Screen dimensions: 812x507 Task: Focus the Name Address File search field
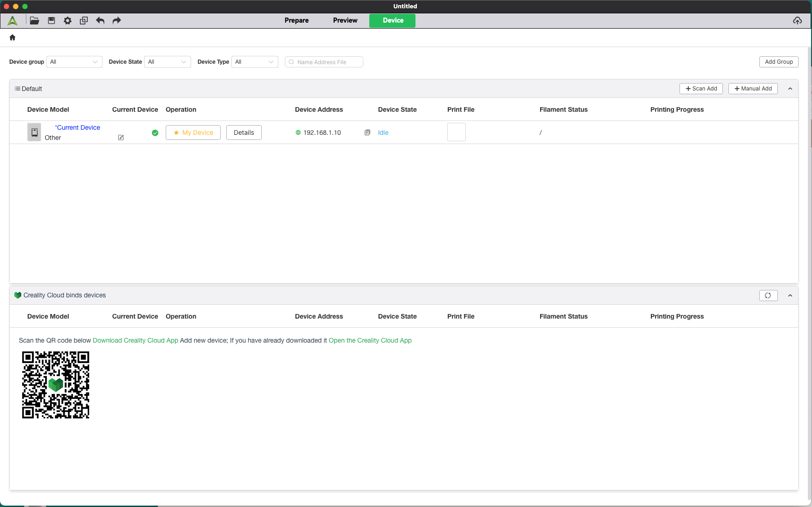click(324, 62)
